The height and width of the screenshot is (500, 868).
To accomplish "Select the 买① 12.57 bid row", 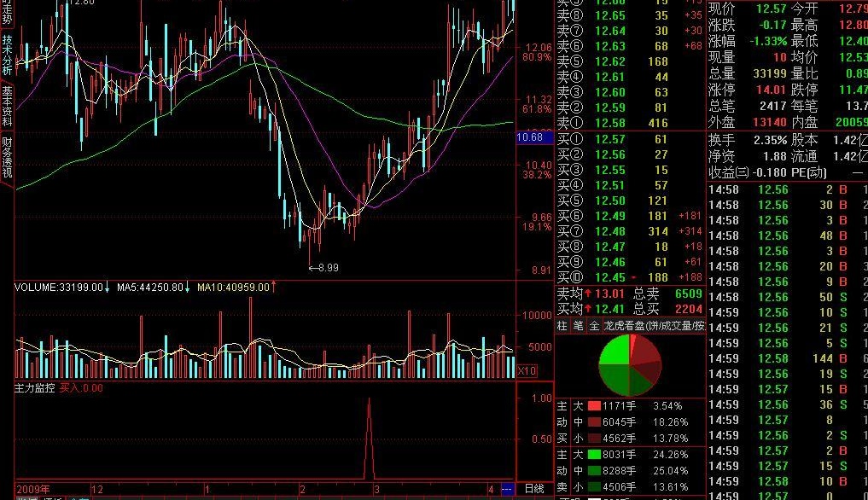I will [630, 139].
